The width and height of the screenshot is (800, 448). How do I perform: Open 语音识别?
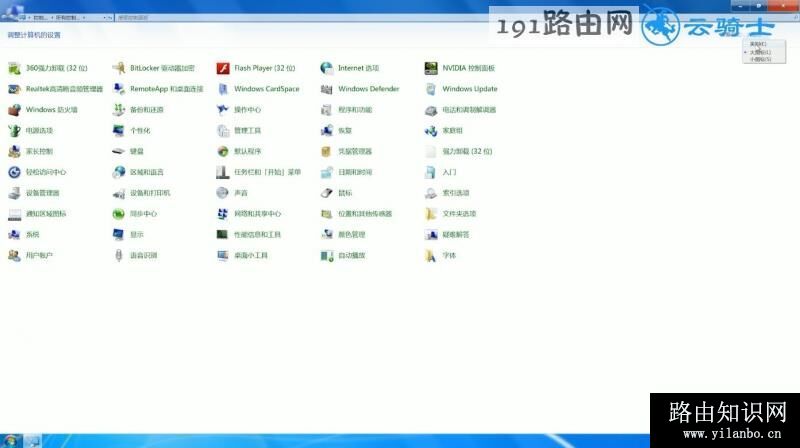click(135, 256)
